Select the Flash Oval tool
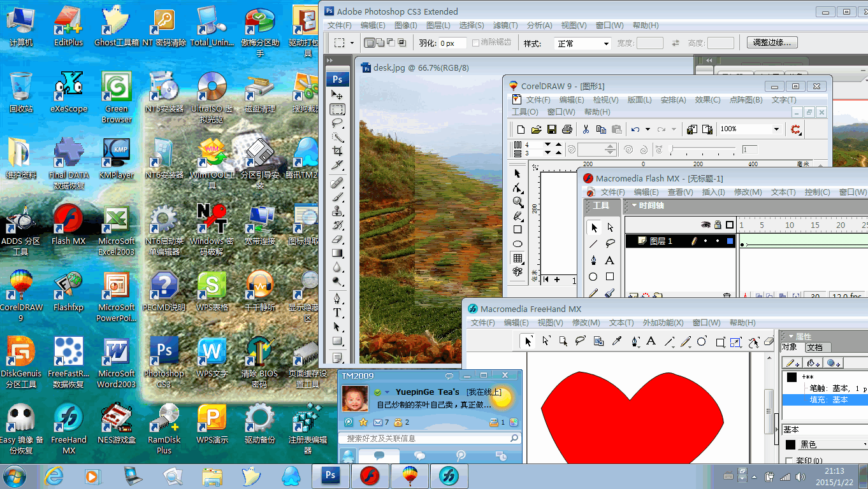This screenshot has width=868, height=489. pos(593,277)
